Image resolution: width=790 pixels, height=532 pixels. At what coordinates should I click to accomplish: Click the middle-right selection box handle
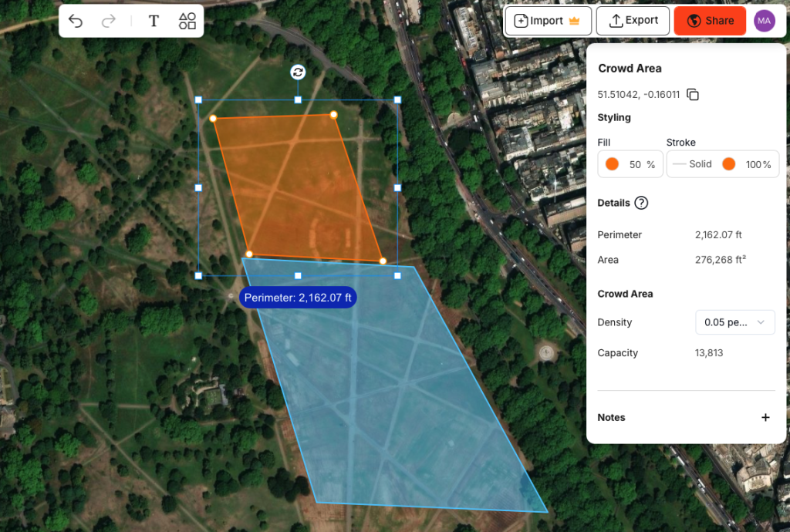397,187
